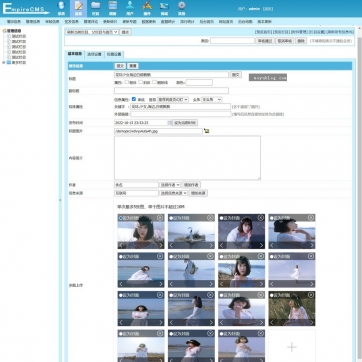Remove the girl-in-tall-grass photo using its X icon
This screenshot has height=362, width=362.
[x=311, y=295]
